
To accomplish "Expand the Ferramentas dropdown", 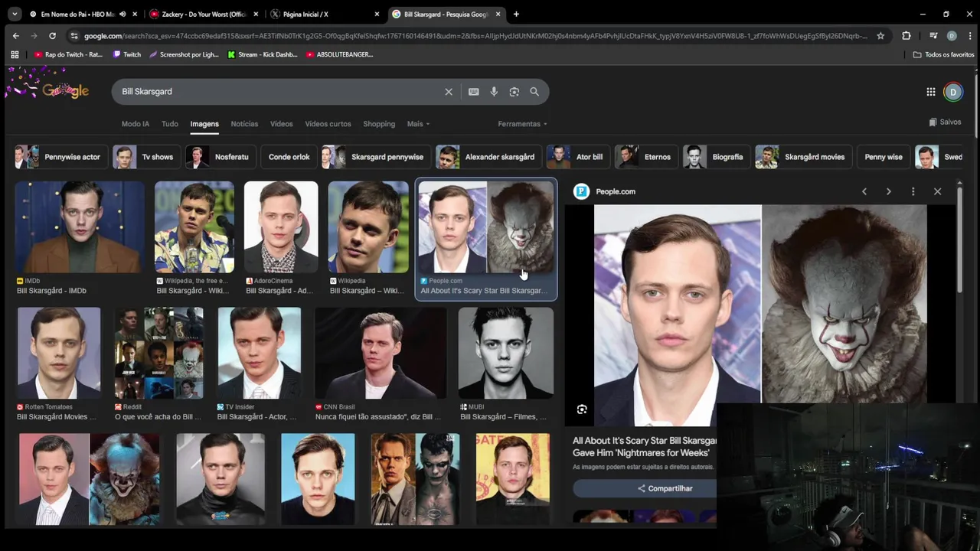I will coord(522,124).
